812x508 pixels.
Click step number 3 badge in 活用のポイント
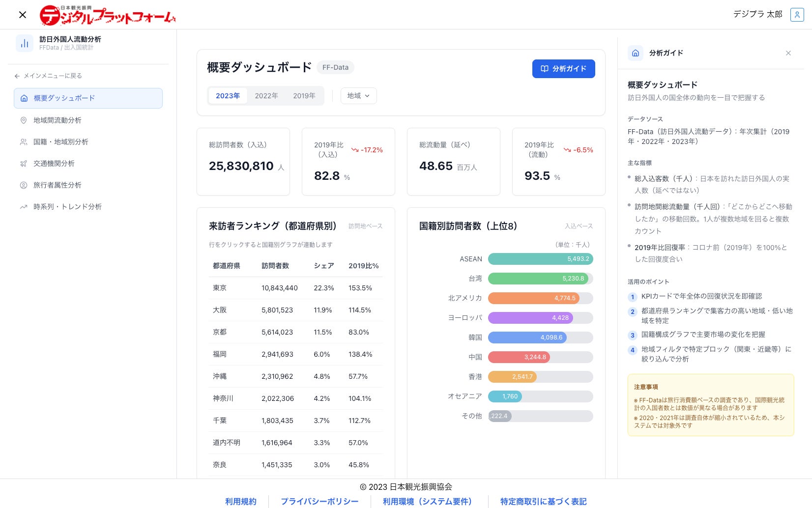coord(633,335)
